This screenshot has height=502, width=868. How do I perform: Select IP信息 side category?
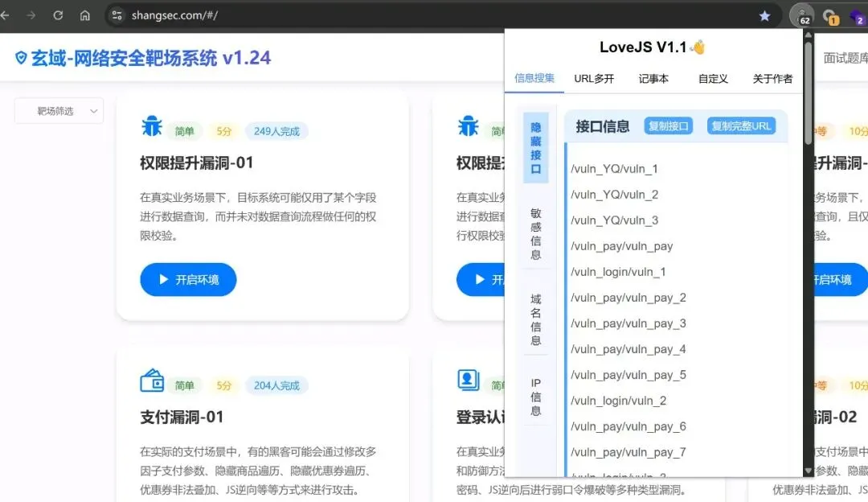pos(536,397)
